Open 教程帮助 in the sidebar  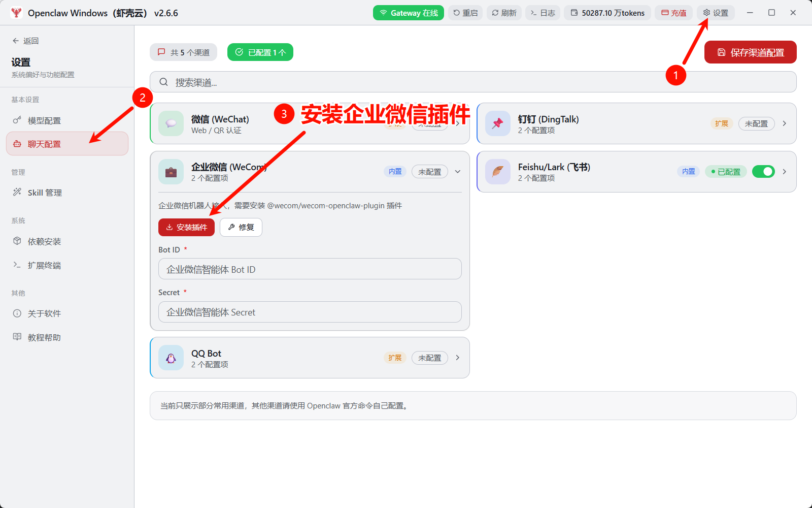[x=67, y=337]
